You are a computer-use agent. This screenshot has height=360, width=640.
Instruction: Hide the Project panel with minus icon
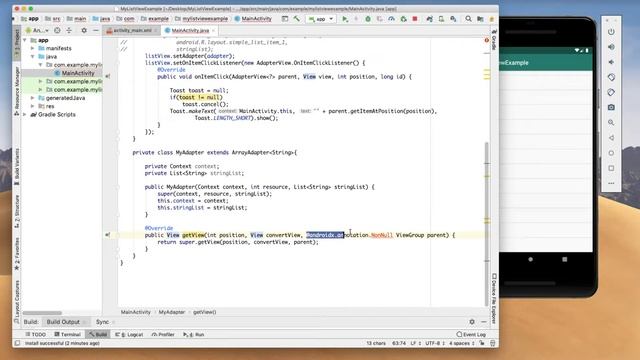[96, 30]
